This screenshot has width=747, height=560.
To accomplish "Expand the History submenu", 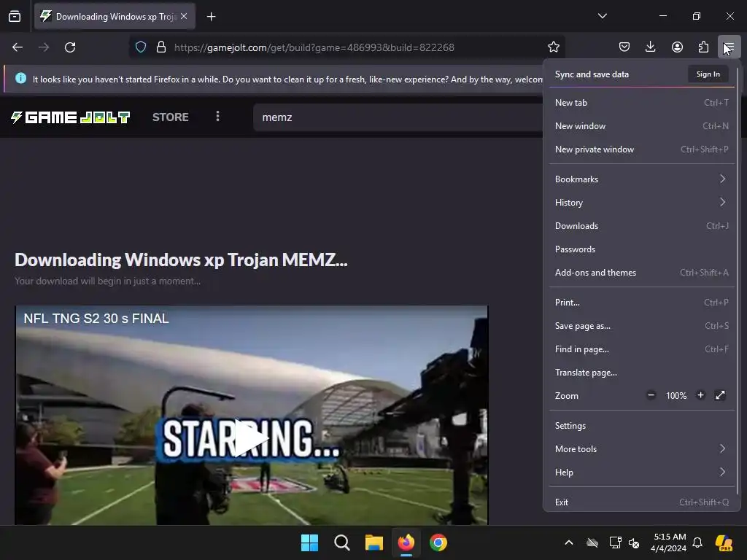I will coord(641,203).
